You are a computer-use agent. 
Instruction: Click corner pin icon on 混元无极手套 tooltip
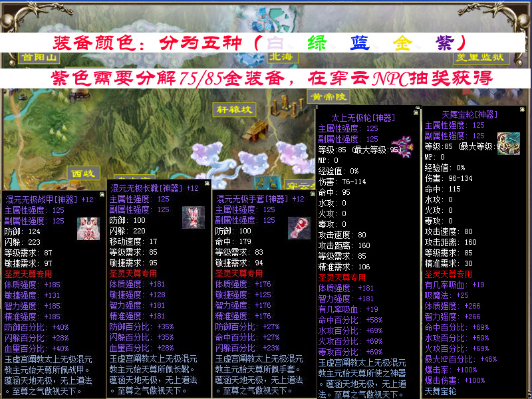pos(313,194)
